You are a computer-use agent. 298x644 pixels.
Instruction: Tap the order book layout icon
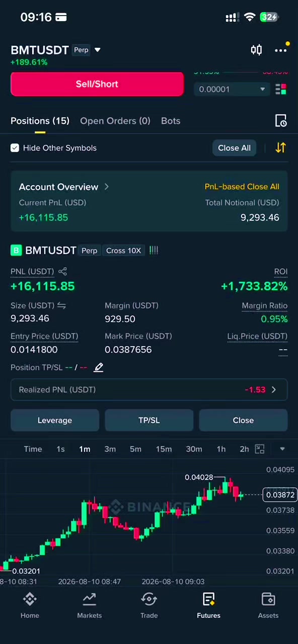pyautogui.click(x=281, y=89)
